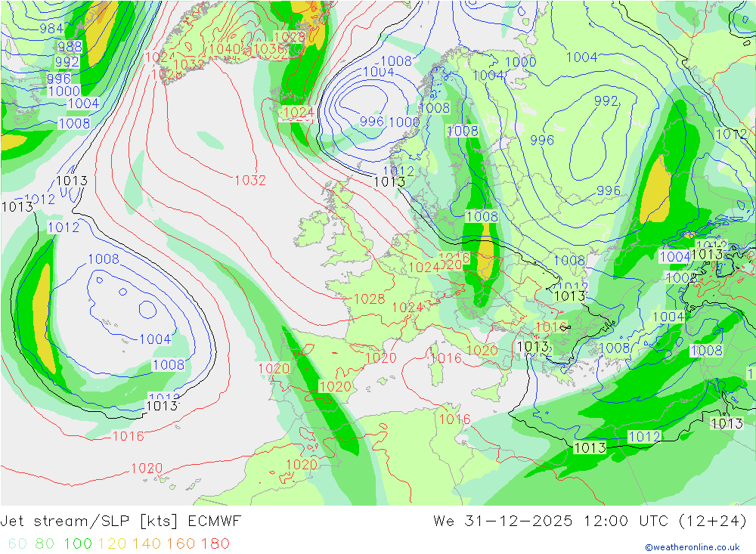Click the 992 label over Russia
756x554 pixels.
click(x=606, y=101)
